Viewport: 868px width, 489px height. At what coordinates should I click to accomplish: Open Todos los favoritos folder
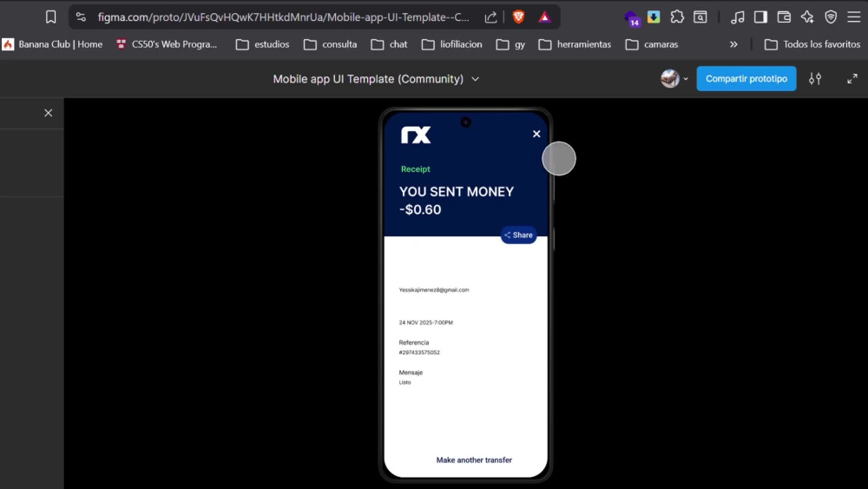coord(812,44)
